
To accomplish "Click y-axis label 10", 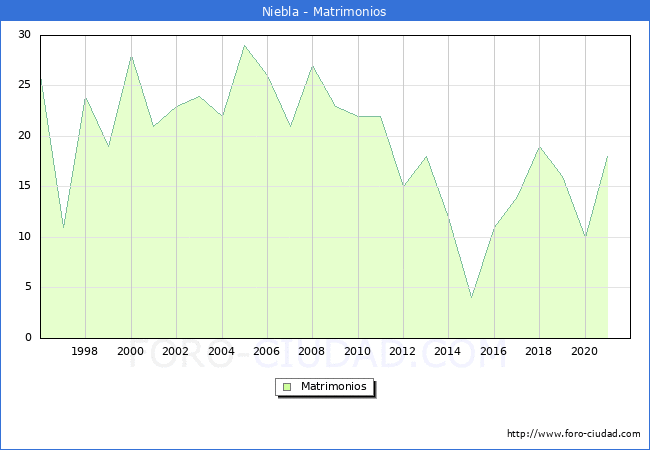I will (25, 237).
